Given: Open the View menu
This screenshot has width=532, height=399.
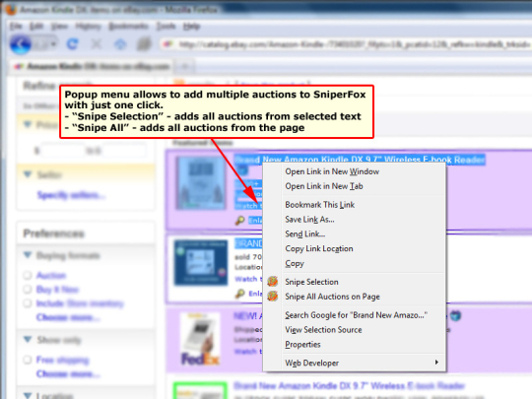Looking at the screenshot, I should point(59,27).
